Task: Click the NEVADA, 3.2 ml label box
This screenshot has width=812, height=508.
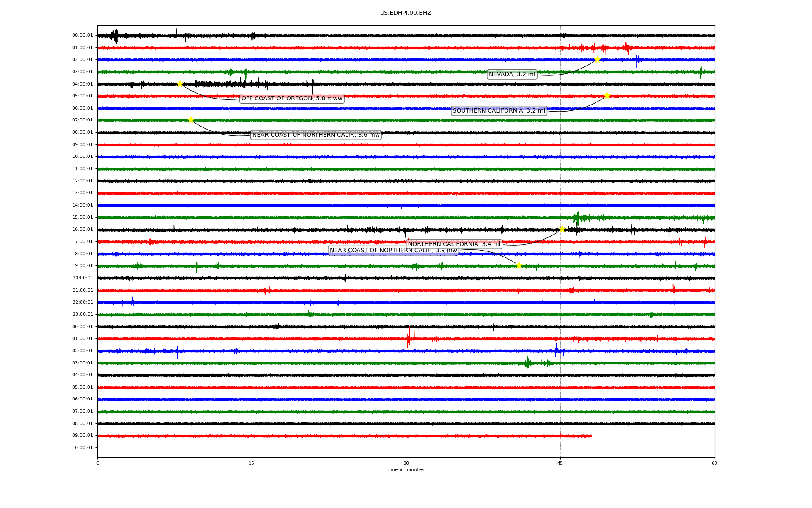Action: tap(512, 75)
